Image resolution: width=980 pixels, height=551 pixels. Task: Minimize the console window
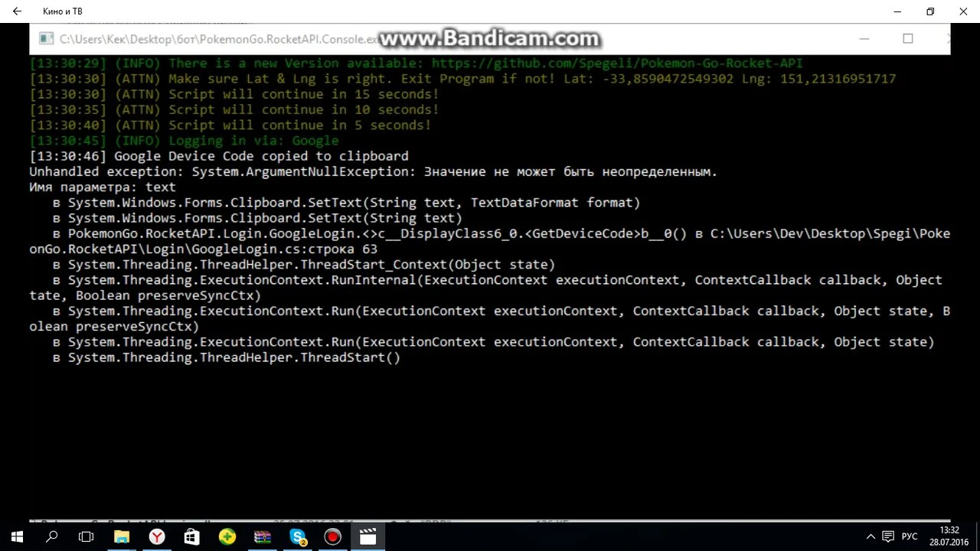pyautogui.click(x=864, y=38)
